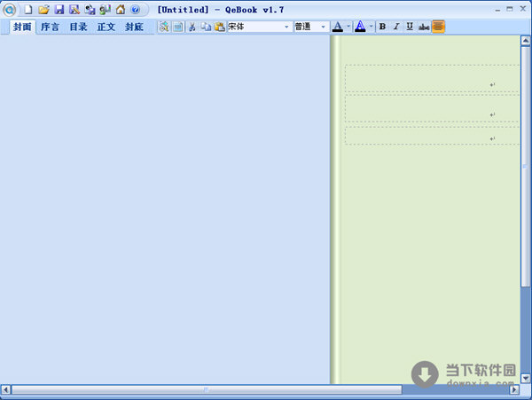Expand the 宋体 font dropdown
This screenshot has height=400, width=532.
pyautogui.click(x=286, y=27)
